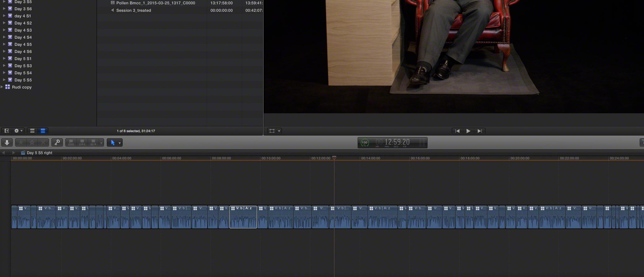Viewport: 644px width, 277px height.
Task: Insert selected clip into storyline button
Action: [82, 142]
